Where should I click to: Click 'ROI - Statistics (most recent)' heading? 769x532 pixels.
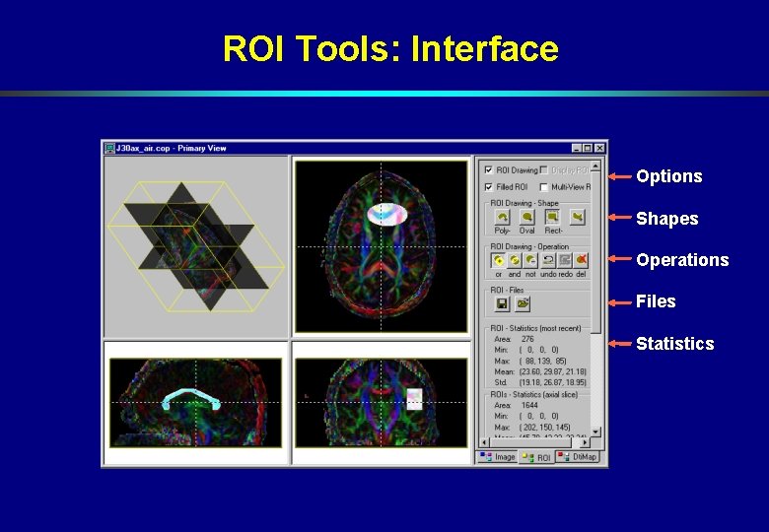coord(535,328)
